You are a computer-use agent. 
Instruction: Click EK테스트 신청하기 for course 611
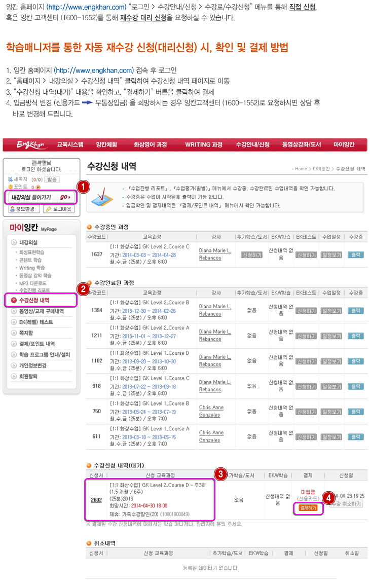(306, 437)
